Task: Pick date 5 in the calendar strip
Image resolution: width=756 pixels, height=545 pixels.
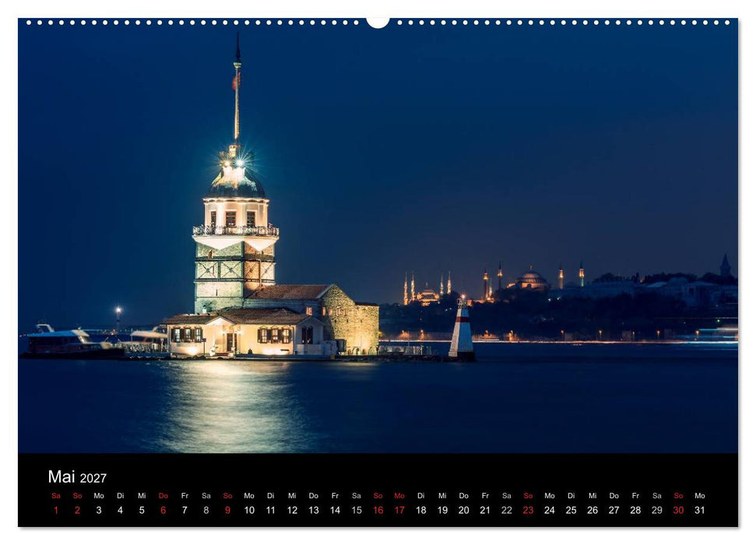Action: (x=142, y=510)
